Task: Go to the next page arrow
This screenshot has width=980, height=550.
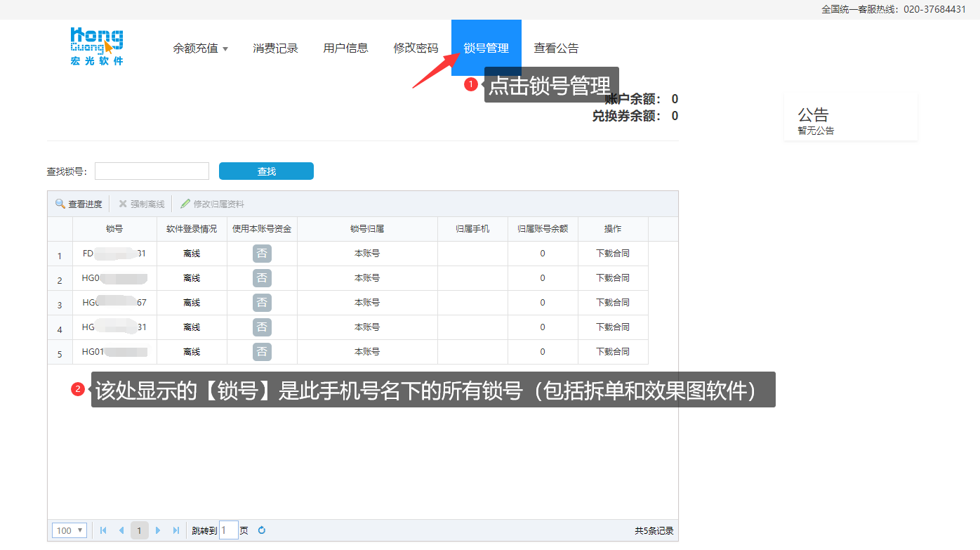Action: [x=158, y=530]
